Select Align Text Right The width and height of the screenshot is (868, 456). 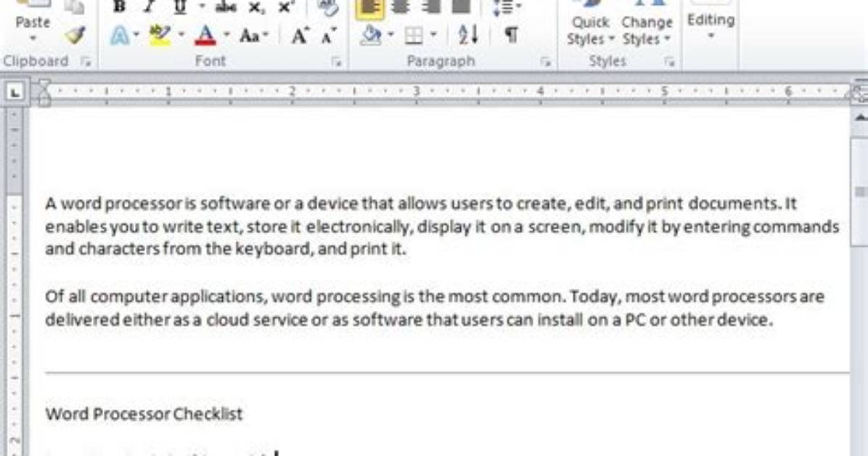431,7
